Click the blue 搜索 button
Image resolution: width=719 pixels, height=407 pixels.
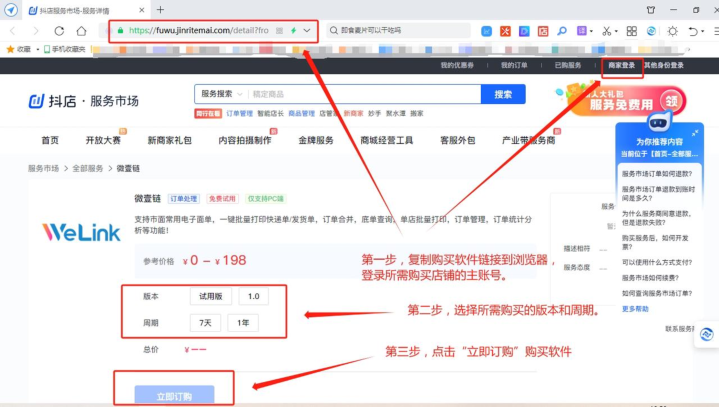click(x=503, y=94)
